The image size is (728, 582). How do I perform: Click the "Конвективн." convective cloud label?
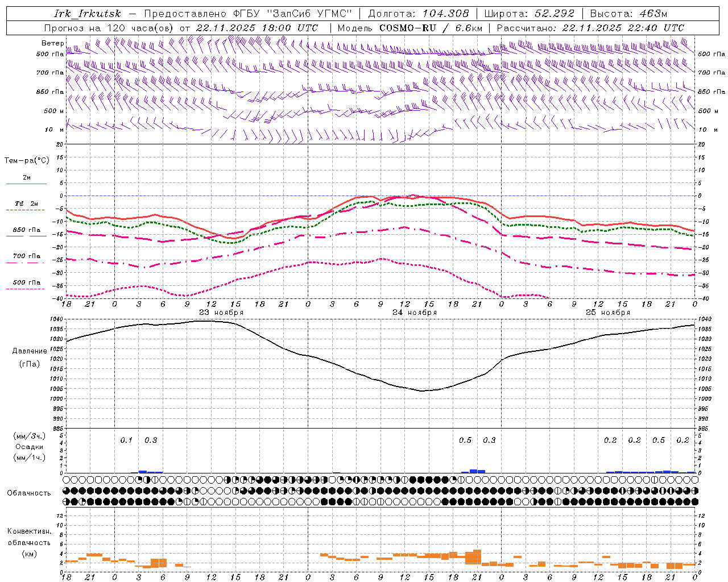30,531
